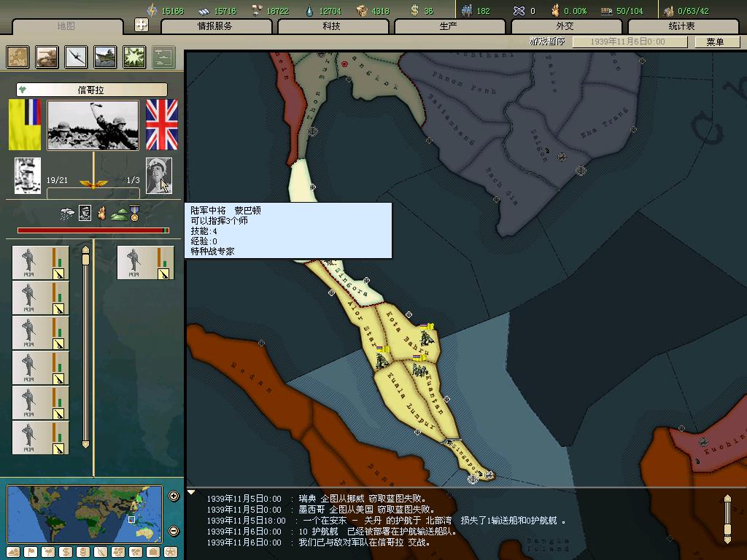Click the forest hills terrain modifier icon
Viewport: 747px width, 560px height.
click(x=119, y=215)
